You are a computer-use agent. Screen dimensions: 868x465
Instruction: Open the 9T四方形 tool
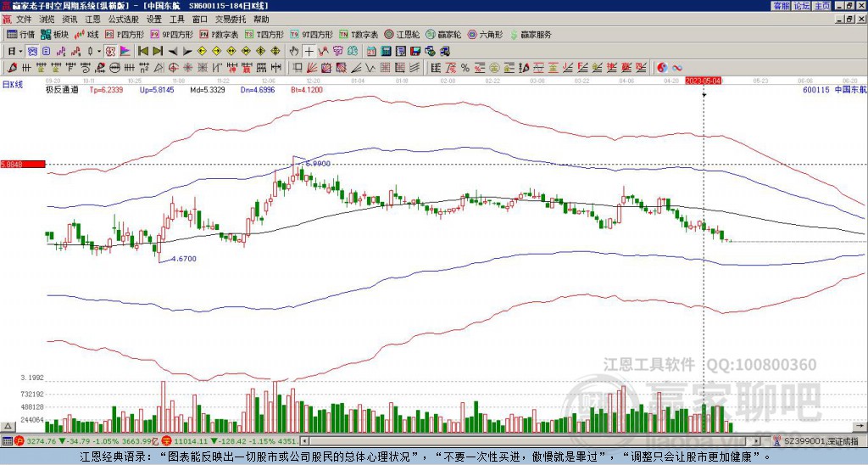[x=312, y=34]
